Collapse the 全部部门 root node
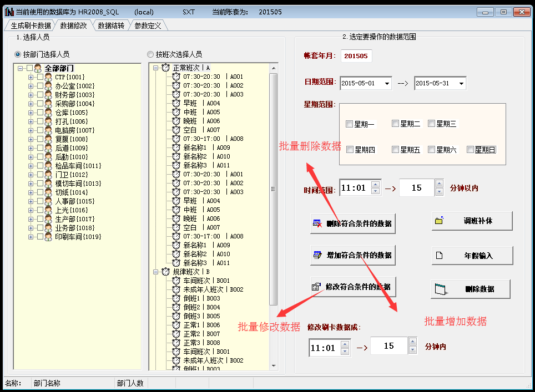The width and height of the screenshot is (535, 392). tap(21, 68)
